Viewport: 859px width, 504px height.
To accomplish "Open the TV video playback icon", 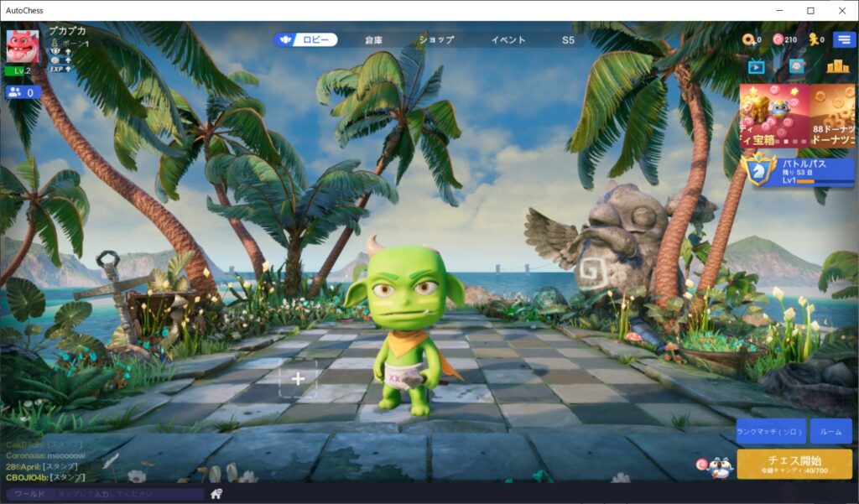I will (756, 67).
